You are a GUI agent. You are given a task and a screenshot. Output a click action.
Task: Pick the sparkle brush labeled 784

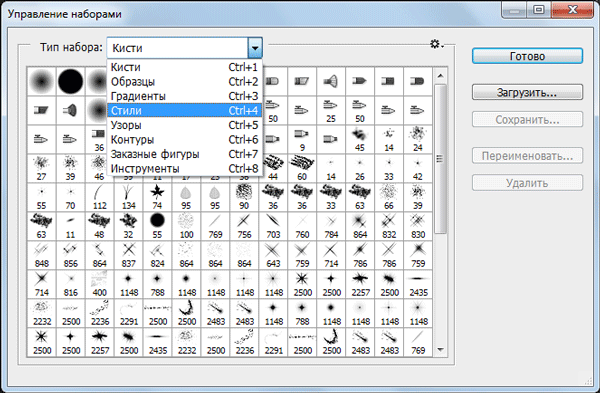(x=331, y=227)
